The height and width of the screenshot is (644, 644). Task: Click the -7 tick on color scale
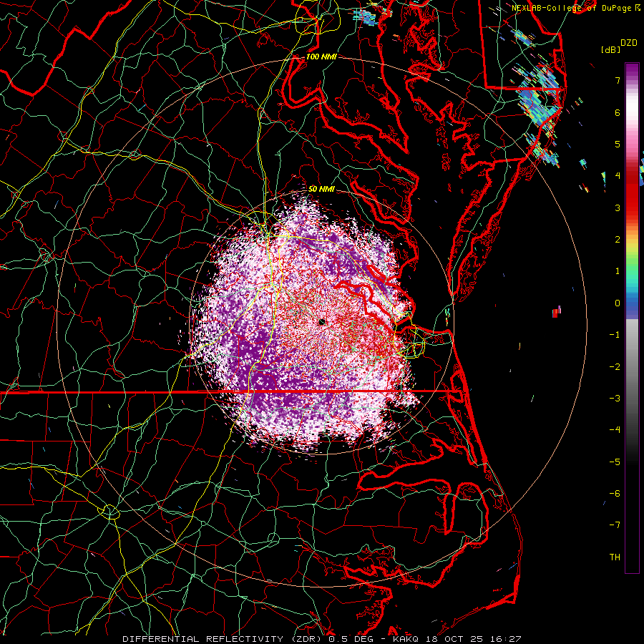click(x=615, y=525)
